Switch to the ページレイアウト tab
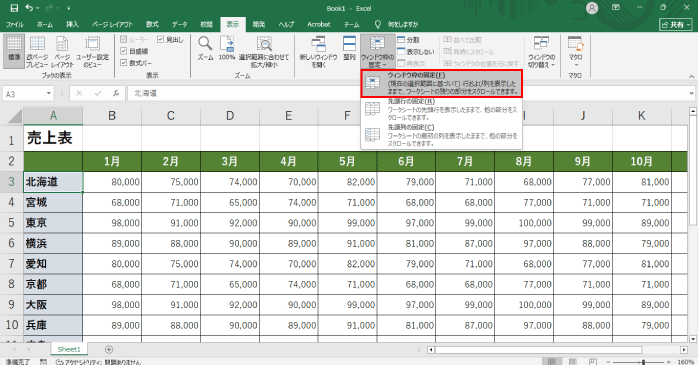698x365 pixels. tap(112, 24)
